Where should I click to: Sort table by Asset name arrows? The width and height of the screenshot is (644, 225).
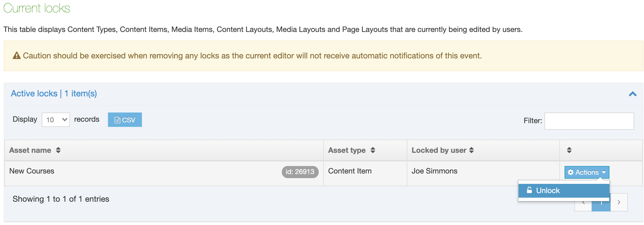[58, 150]
